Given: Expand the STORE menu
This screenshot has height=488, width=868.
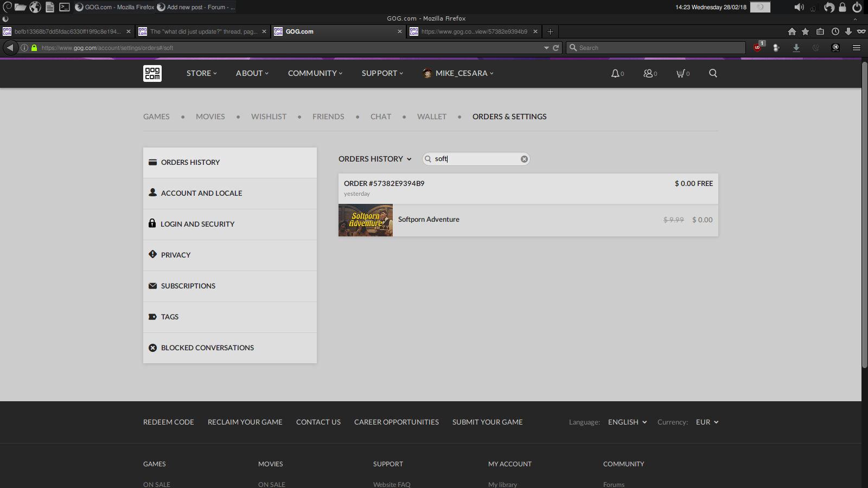Looking at the screenshot, I should point(202,73).
